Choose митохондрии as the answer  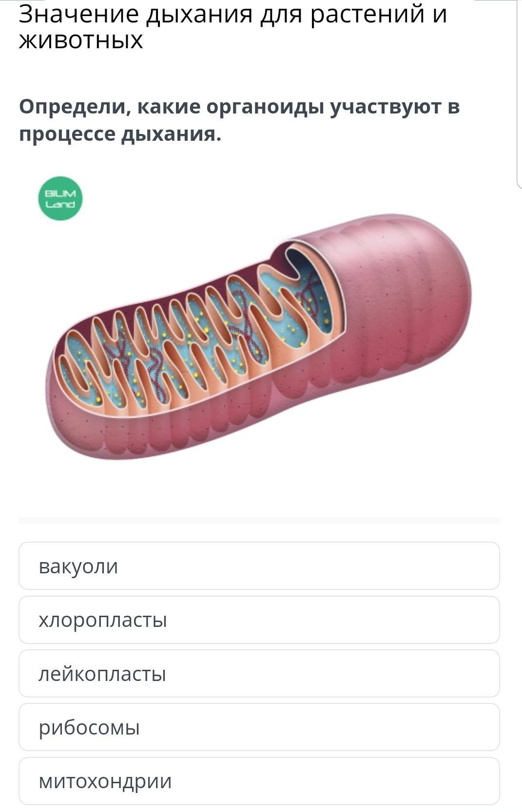pos(259,781)
